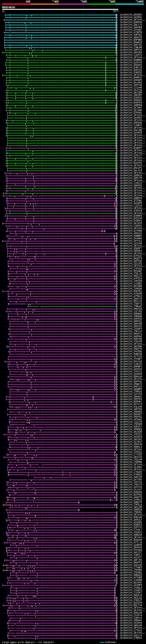Select hit UniRef100_B8NA19
This screenshot has width=146, height=644.
point(131,575)
